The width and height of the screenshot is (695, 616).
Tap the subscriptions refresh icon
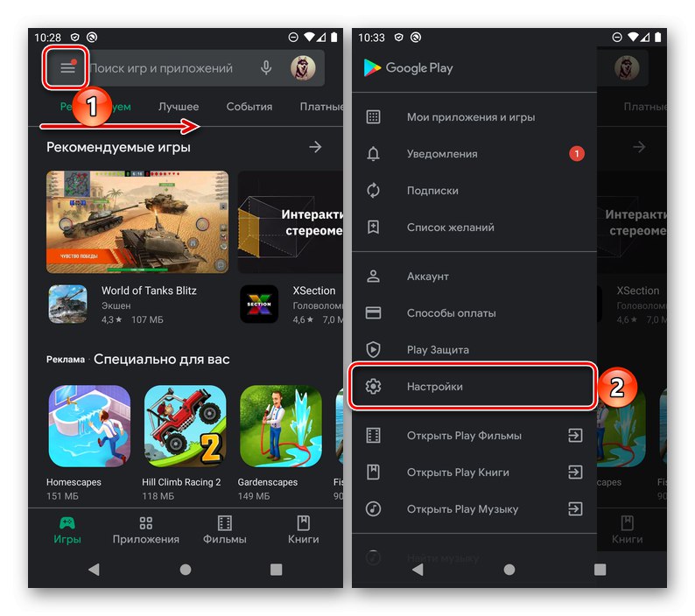[373, 191]
